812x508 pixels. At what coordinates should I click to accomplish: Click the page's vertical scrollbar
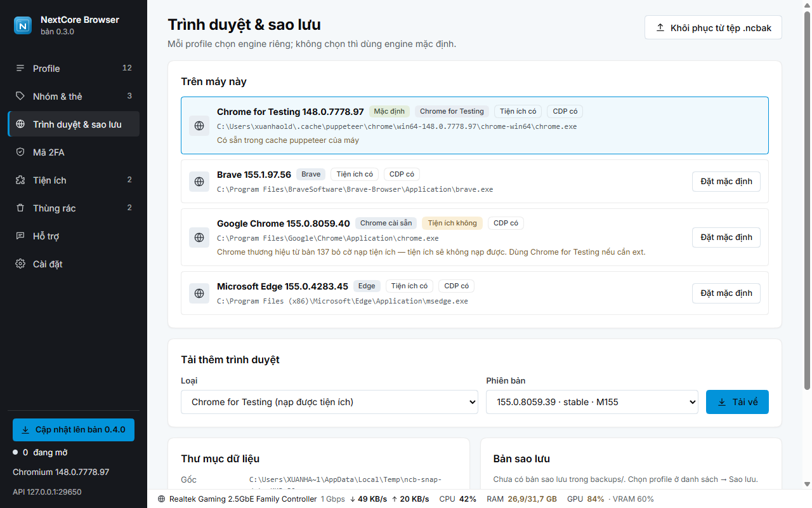807,200
